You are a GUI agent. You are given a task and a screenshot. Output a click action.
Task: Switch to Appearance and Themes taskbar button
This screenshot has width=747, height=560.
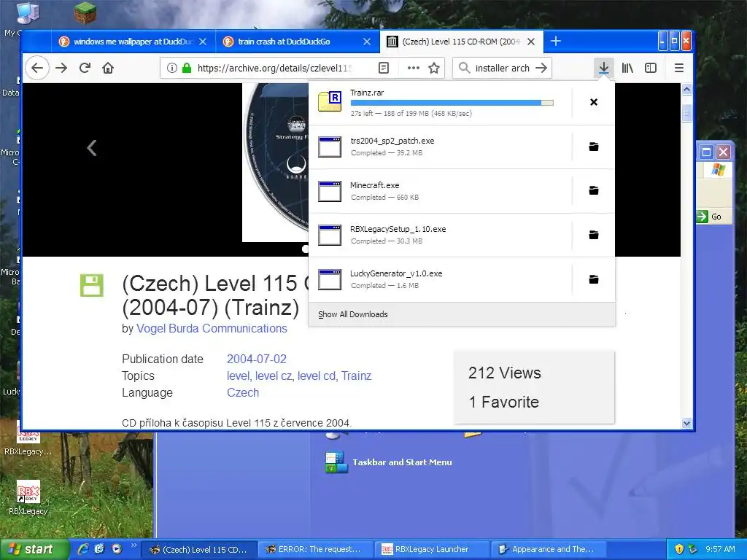coord(549,550)
